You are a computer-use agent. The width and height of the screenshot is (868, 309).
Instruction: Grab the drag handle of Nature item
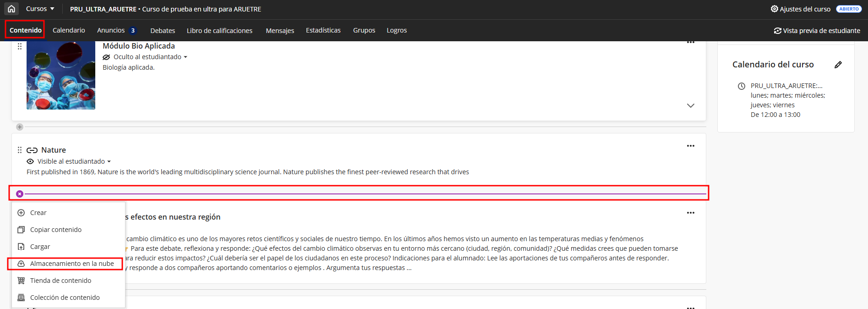coord(20,150)
